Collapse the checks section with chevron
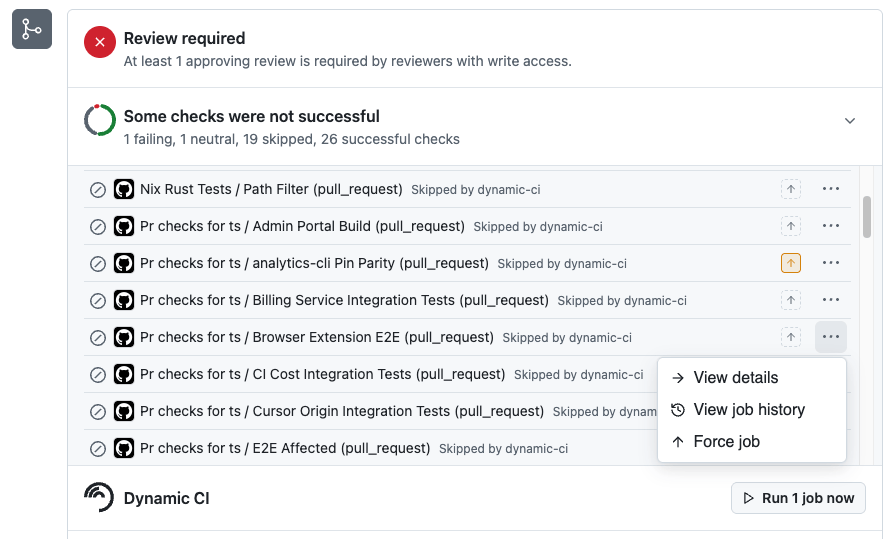The height and width of the screenshot is (539, 892). tap(850, 121)
